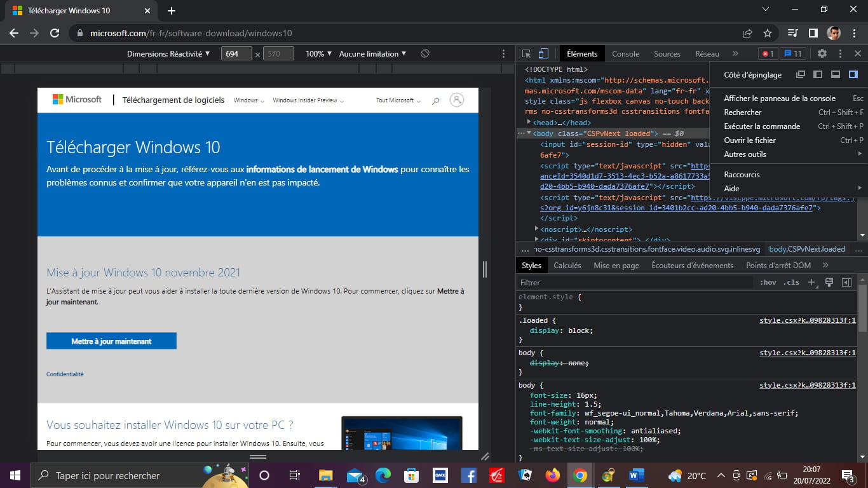The height and width of the screenshot is (488, 868).
Task: Toggle the computed styles sidebar icon
Action: [846, 282]
